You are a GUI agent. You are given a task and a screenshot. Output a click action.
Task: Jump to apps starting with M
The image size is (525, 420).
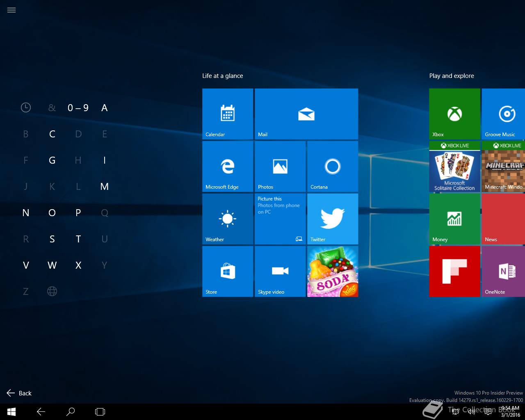pos(105,187)
